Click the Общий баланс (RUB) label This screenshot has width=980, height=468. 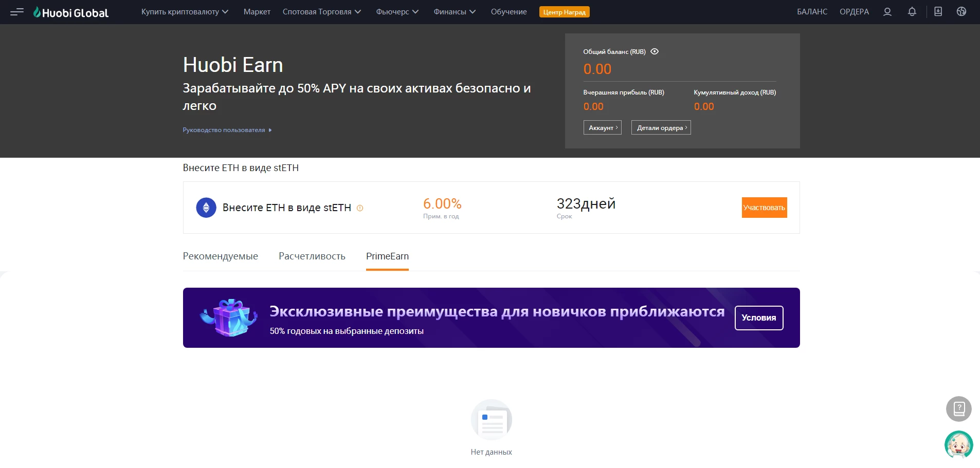tap(614, 52)
